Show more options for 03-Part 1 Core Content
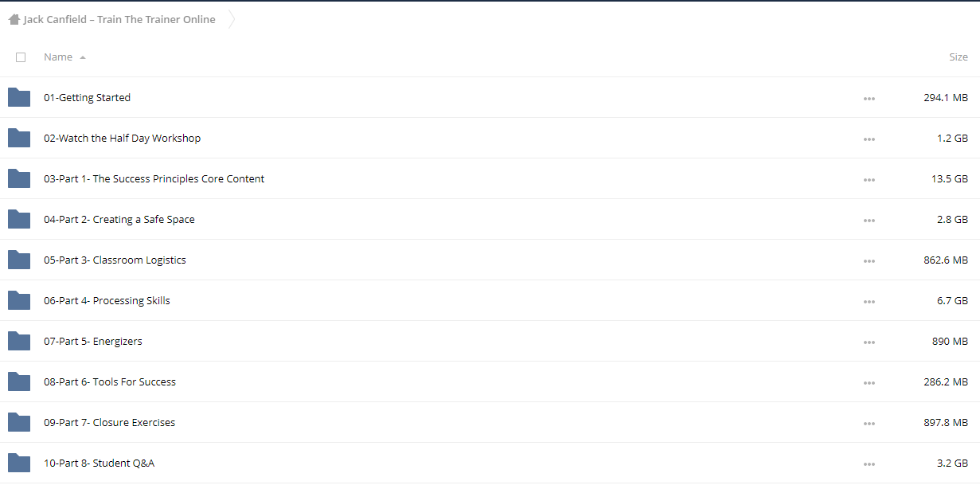This screenshot has height=485, width=980. click(869, 180)
